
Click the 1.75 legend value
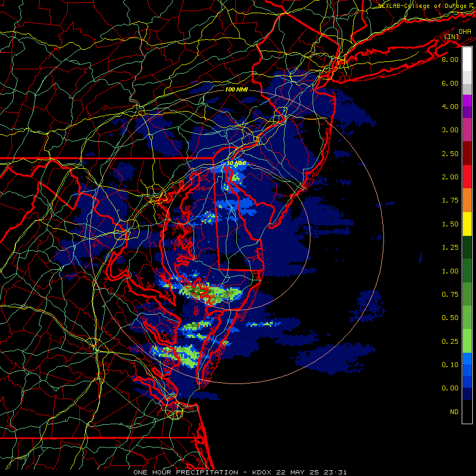450,200
